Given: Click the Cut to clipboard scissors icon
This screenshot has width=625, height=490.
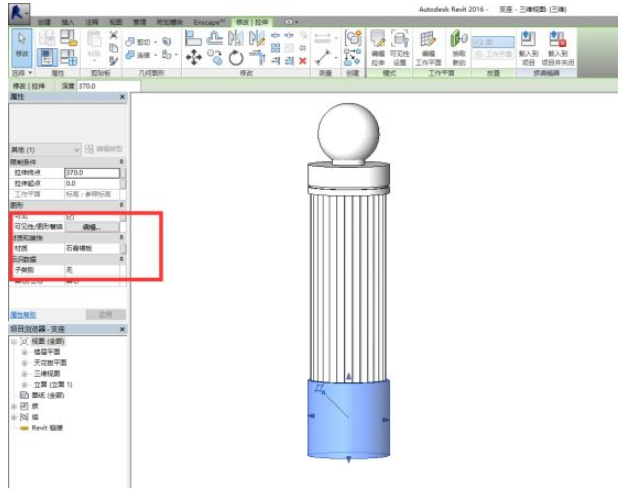Looking at the screenshot, I should 114,35.
